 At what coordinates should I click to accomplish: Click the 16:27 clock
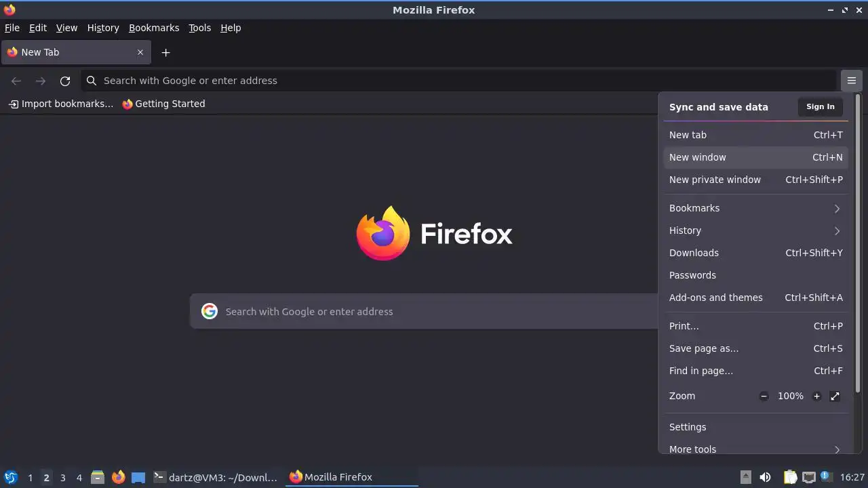pos(852,477)
